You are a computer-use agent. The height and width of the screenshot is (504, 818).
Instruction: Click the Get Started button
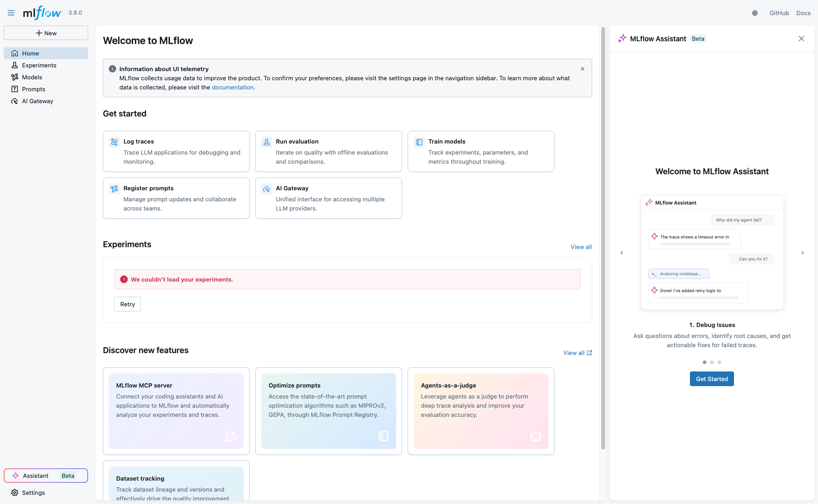point(712,379)
